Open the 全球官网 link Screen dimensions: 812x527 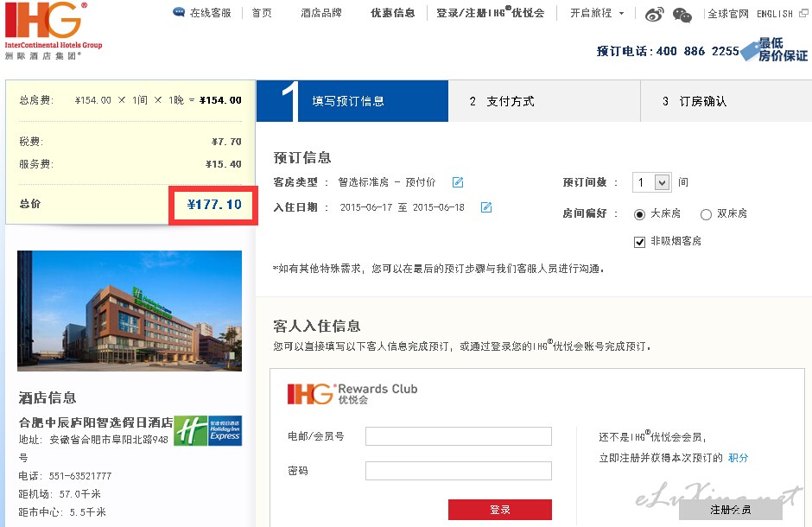728,14
